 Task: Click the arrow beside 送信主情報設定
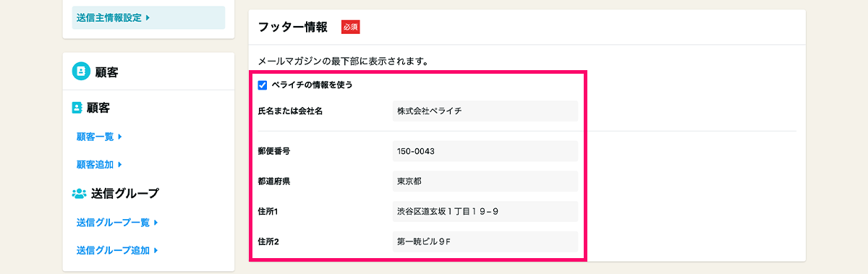pos(148,17)
